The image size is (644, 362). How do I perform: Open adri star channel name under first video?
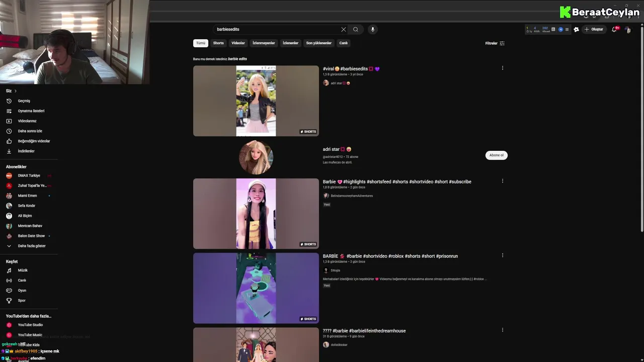(x=336, y=83)
